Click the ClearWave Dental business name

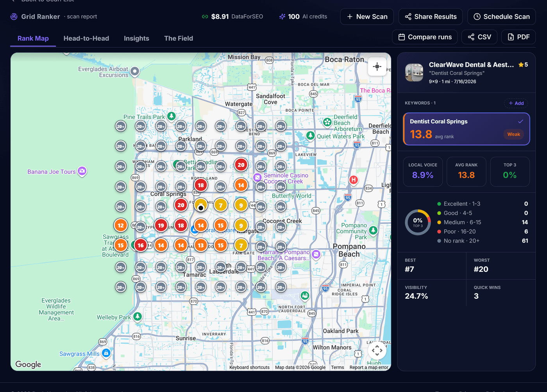[x=471, y=64]
